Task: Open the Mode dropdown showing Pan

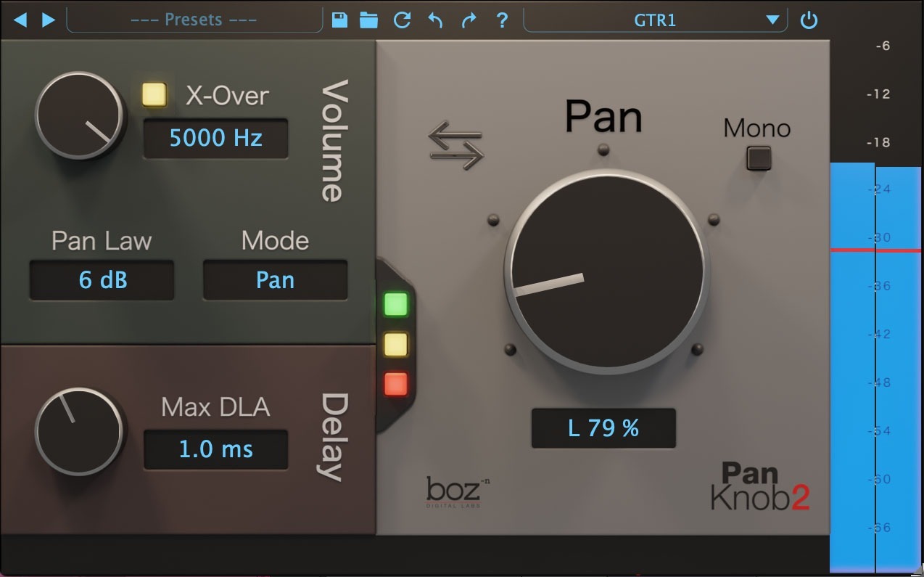Action: pos(276,279)
